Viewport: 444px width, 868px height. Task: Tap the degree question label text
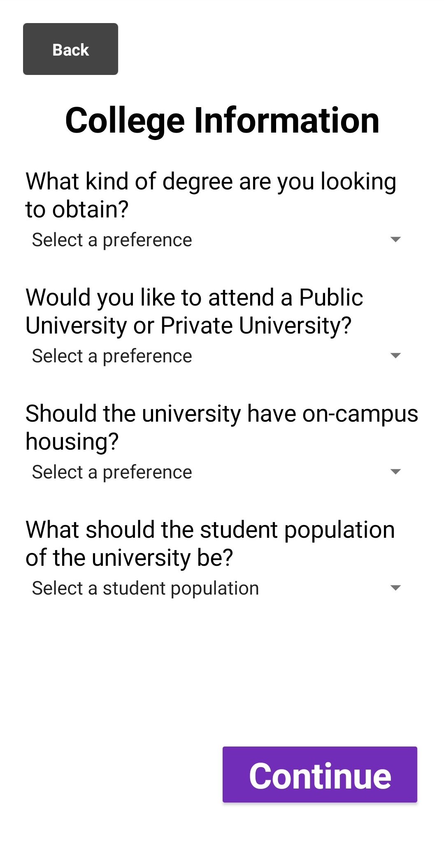pyautogui.click(x=210, y=195)
